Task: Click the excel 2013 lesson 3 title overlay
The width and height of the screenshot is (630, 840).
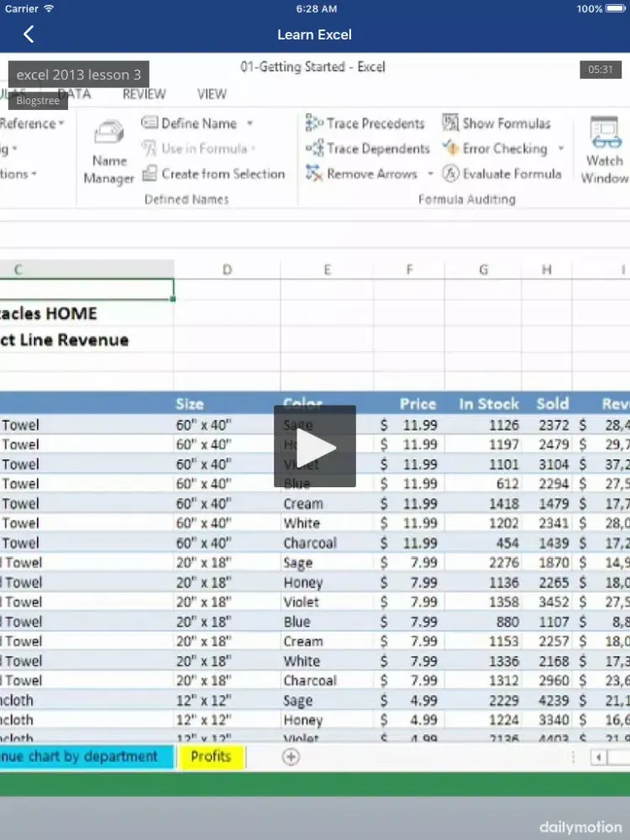Action: pos(79,75)
